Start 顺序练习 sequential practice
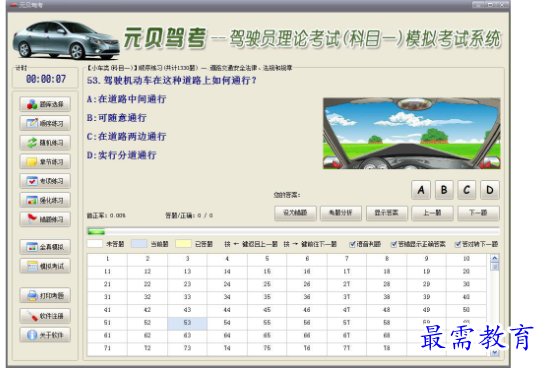The image size is (542, 369). click(45, 123)
